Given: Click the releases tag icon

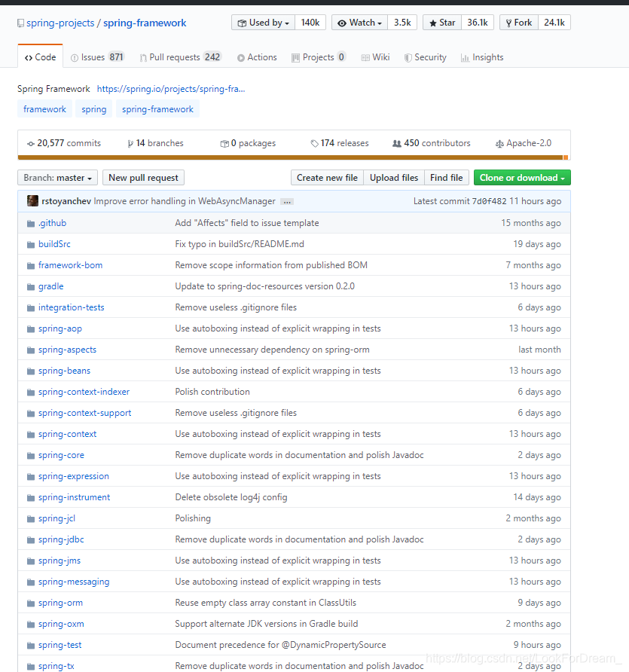Looking at the screenshot, I should coord(315,144).
